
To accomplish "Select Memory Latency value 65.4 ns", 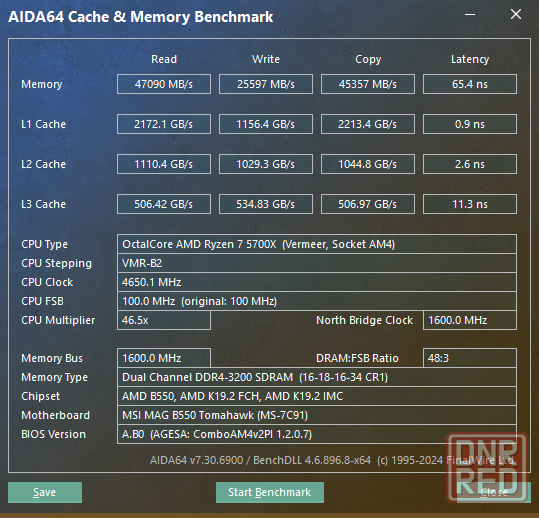I will 470,84.
